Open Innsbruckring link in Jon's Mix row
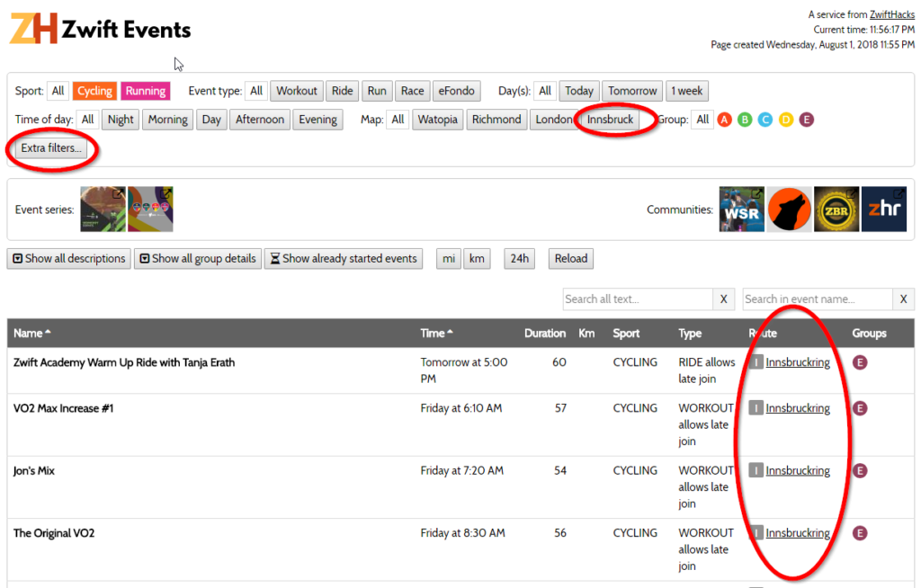The image size is (921, 588). 798,470
